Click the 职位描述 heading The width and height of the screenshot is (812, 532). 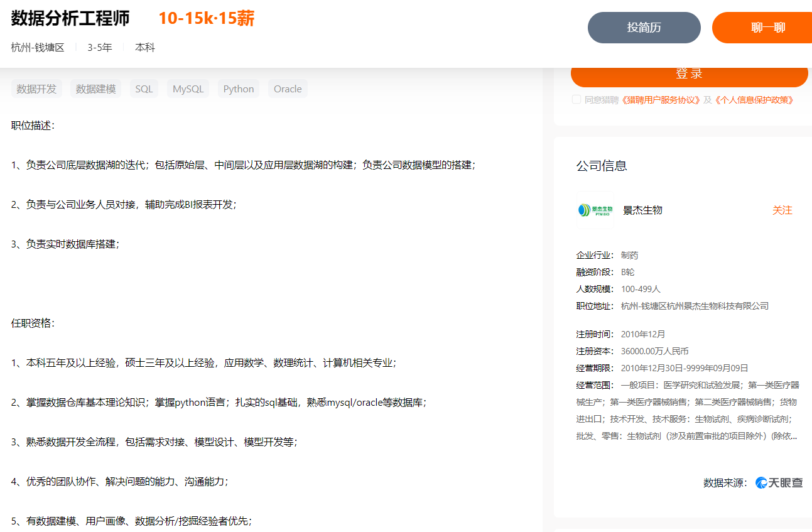[33, 126]
